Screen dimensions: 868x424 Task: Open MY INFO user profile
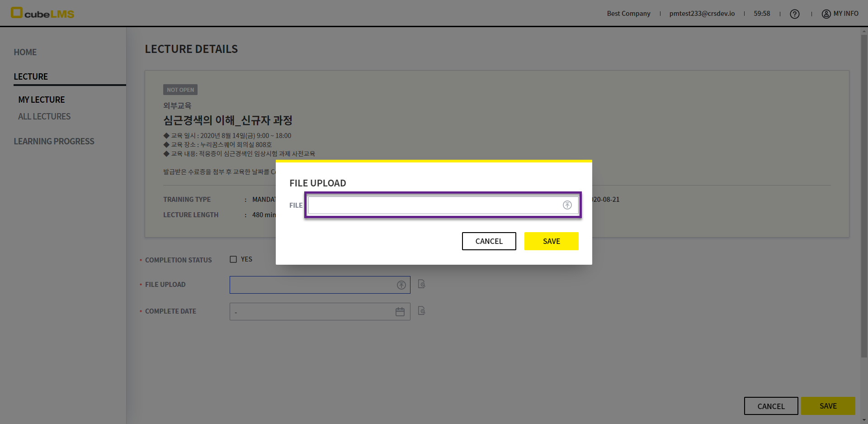tap(840, 14)
